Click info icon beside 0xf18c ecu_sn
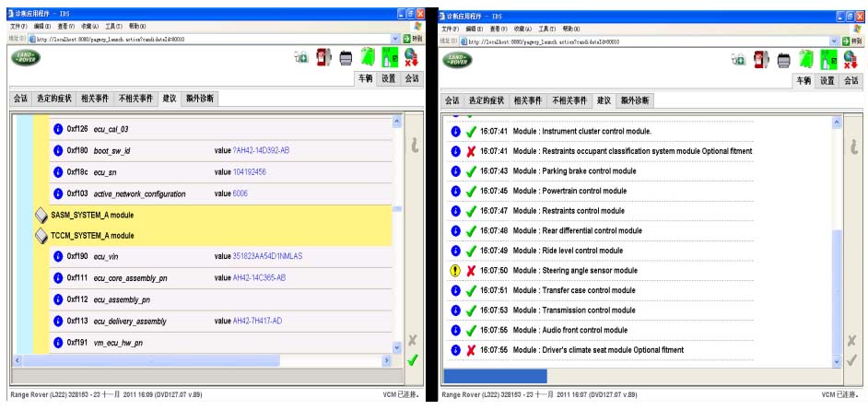This screenshot has width=868, height=410. pyautogui.click(x=58, y=172)
